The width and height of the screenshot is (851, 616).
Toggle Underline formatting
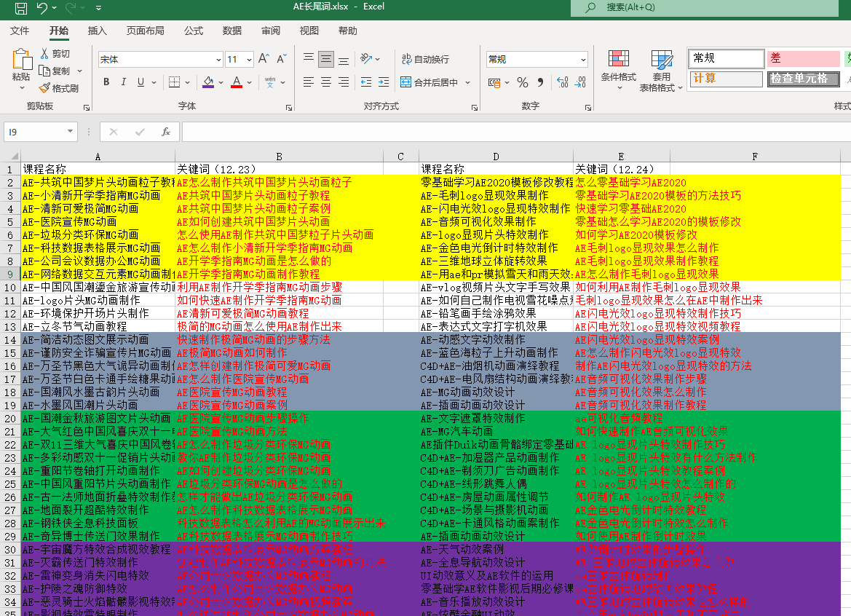point(140,82)
